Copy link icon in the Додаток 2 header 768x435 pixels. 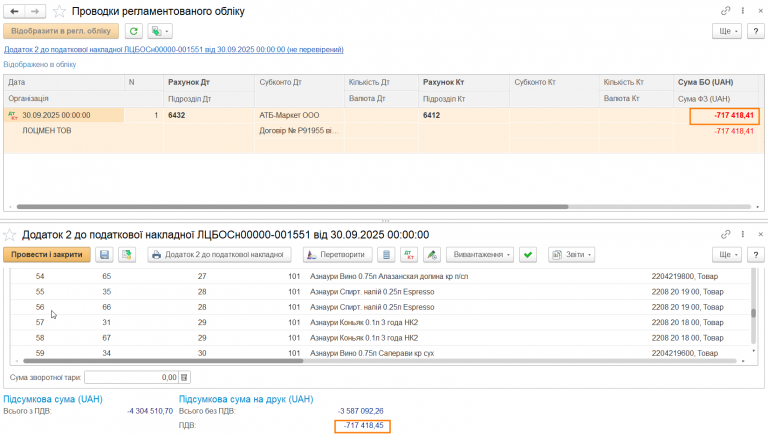coord(725,234)
